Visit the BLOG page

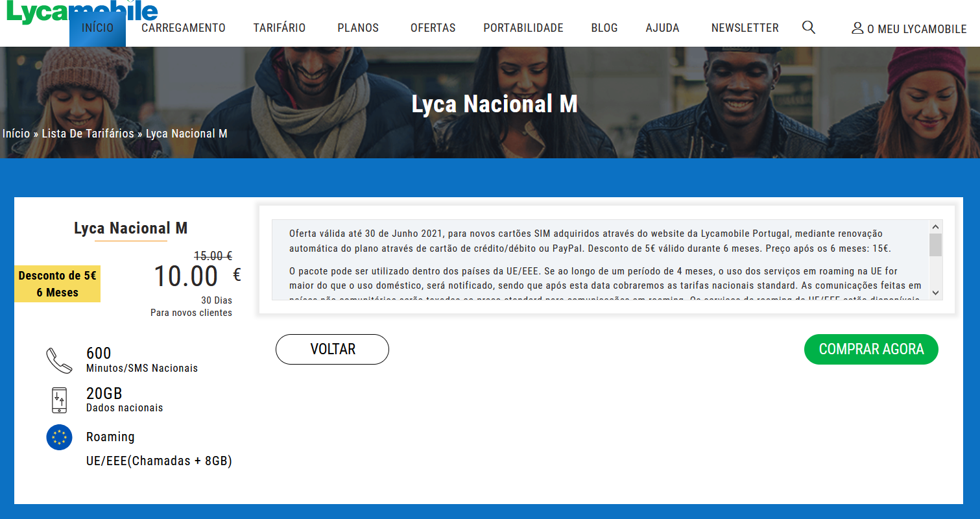pos(604,28)
